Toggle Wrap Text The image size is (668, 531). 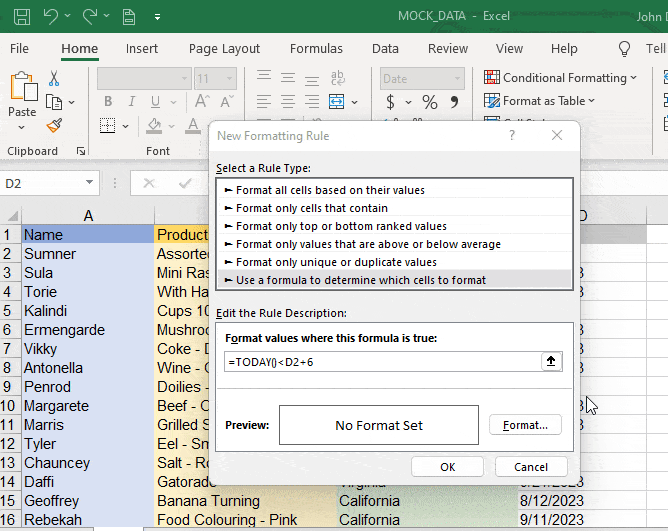[337, 78]
